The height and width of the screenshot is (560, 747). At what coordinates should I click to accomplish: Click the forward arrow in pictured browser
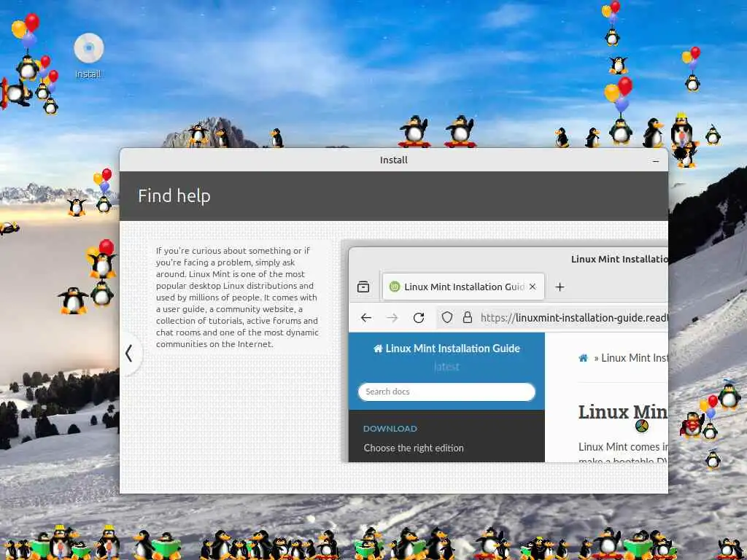(x=392, y=318)
